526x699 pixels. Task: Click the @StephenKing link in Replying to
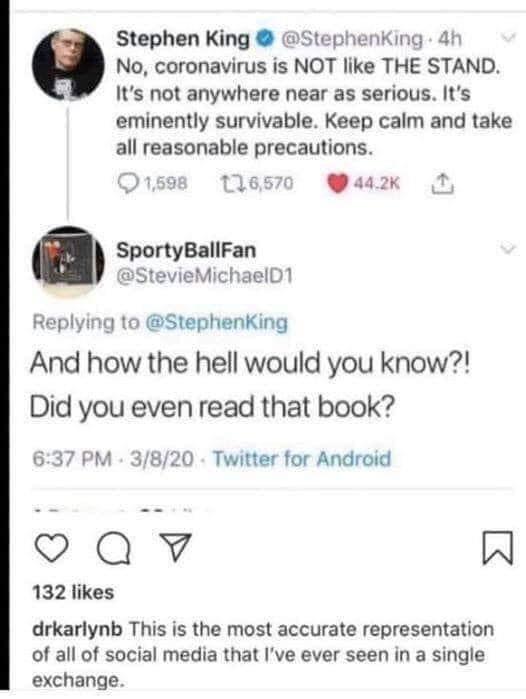[217, 322]
